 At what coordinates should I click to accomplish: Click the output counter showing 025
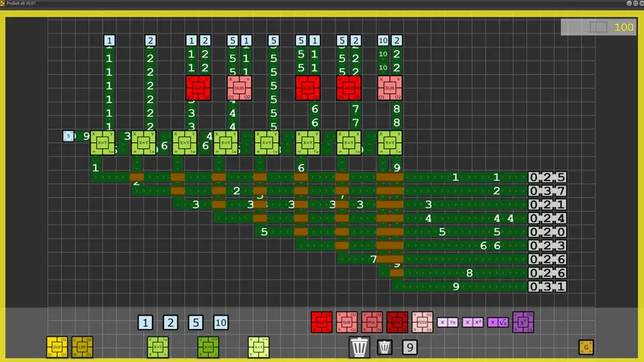pyautogui.click(x=547, y=177)
